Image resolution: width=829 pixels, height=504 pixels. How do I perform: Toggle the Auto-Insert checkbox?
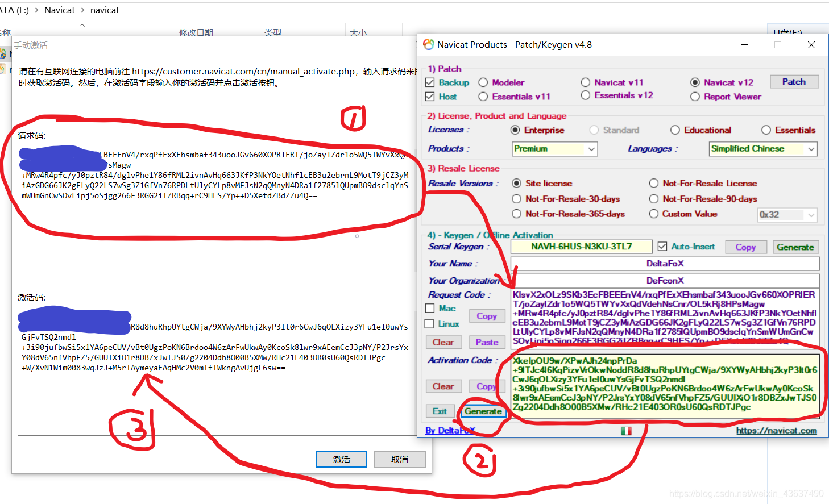tap(662, 246)
